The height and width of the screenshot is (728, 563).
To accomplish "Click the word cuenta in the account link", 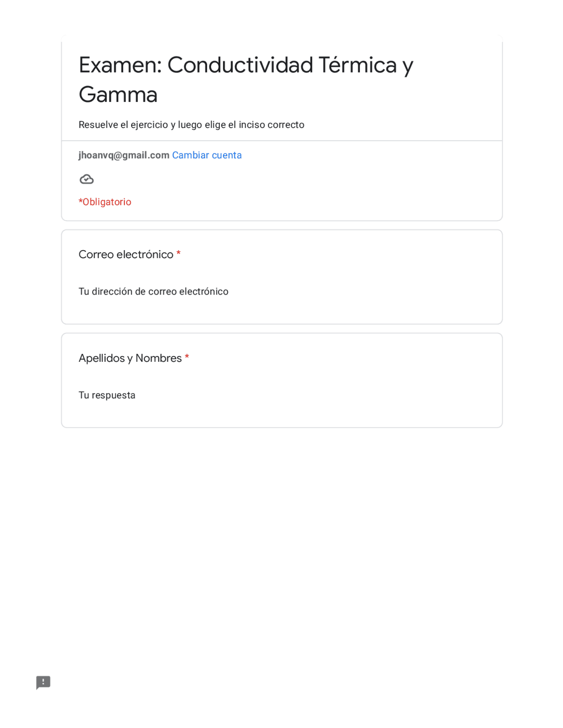I will coord(227,155).
